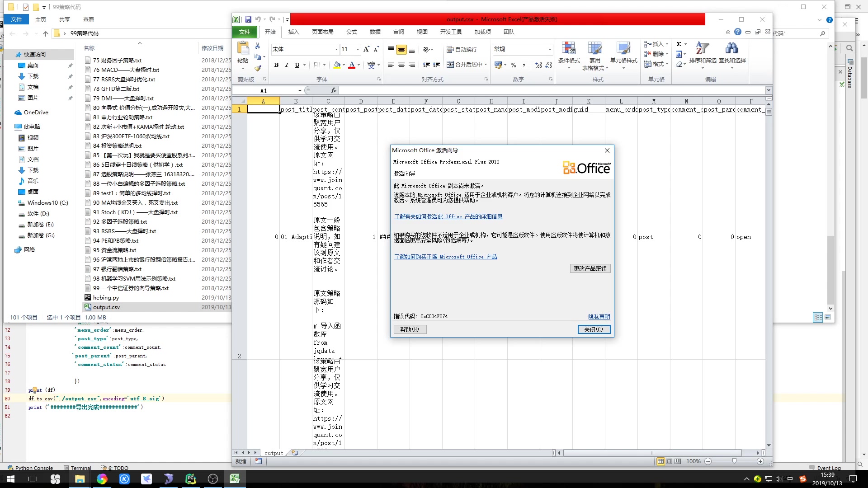868x488 pixels.
Task: Click the Excel Help question mark icon
Action: (738, 32)
